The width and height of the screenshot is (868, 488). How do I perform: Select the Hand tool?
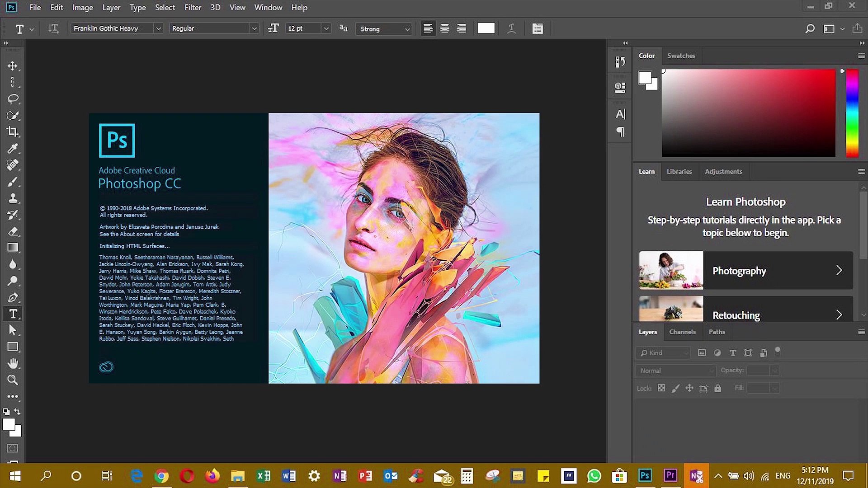(13, 363)
